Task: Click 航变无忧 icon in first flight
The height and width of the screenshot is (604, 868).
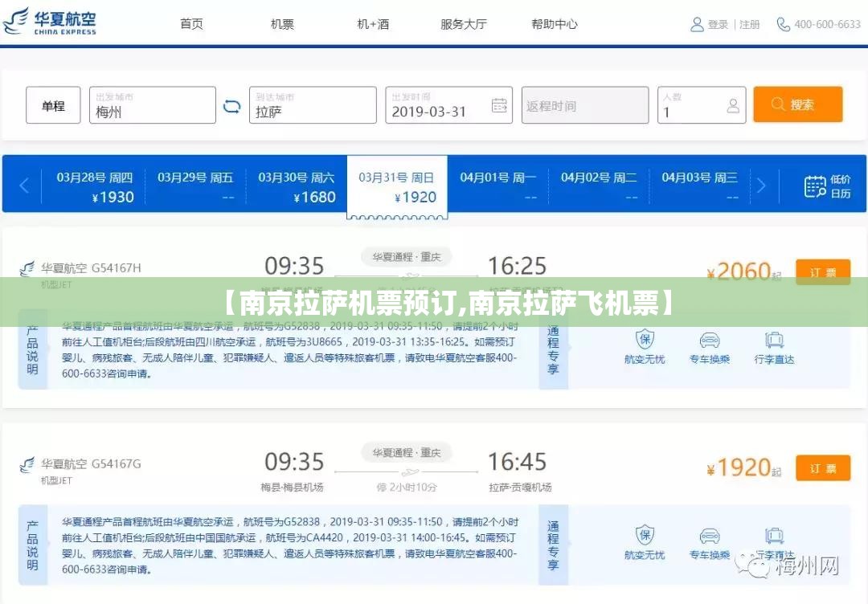Action: [x=645, y=340]
